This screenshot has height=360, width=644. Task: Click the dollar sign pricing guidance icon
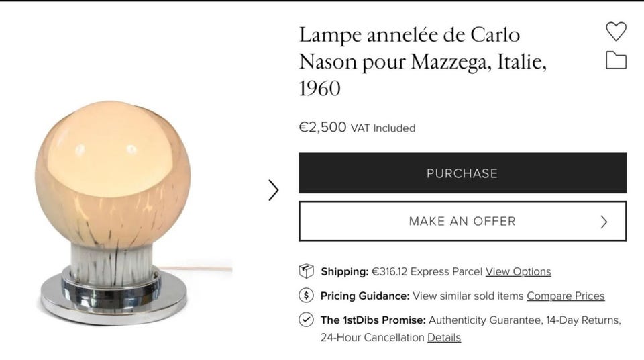coord(306,296)
